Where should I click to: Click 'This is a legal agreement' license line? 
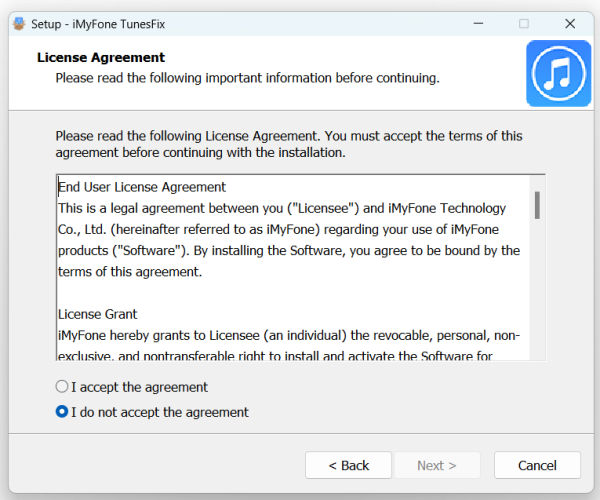click(282, 208)
